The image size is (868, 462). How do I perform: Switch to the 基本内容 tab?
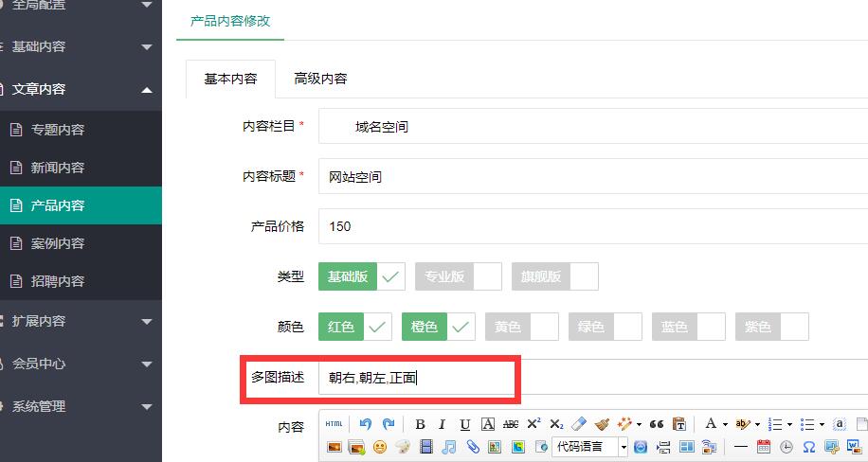[x=230, y=80]
